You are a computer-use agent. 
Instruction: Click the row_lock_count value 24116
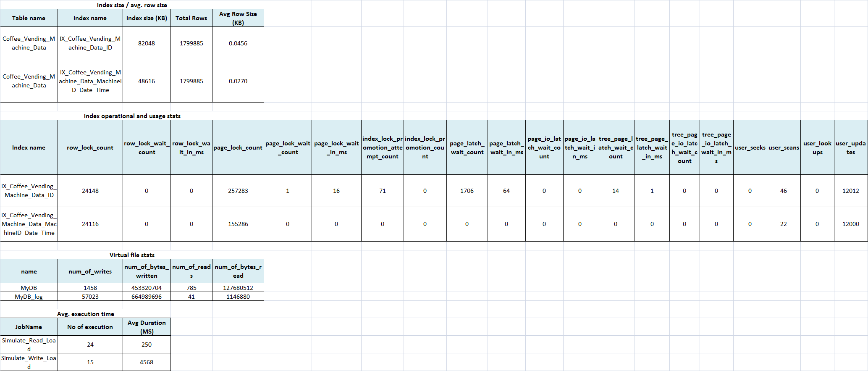[90, 224]
